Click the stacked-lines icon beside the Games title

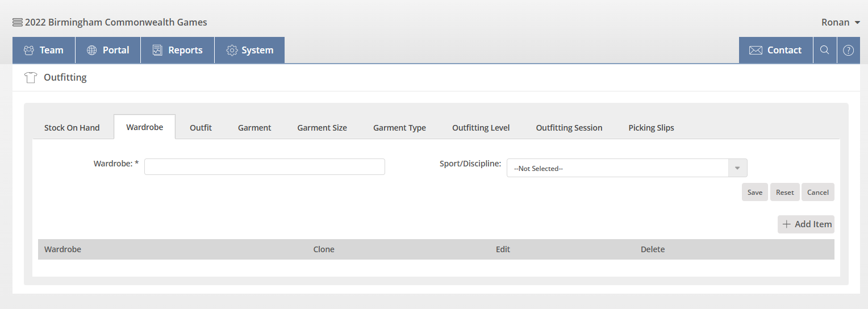pos(18,23)
